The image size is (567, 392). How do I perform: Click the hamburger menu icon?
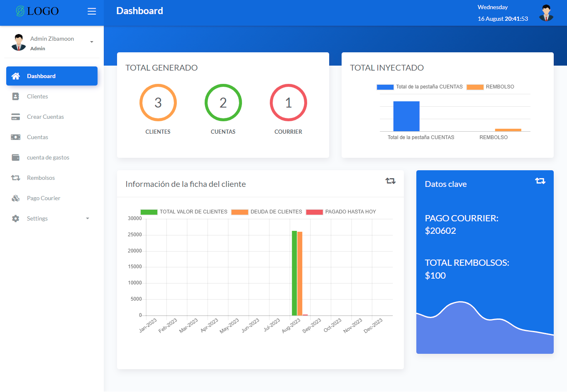click(92, 11)
